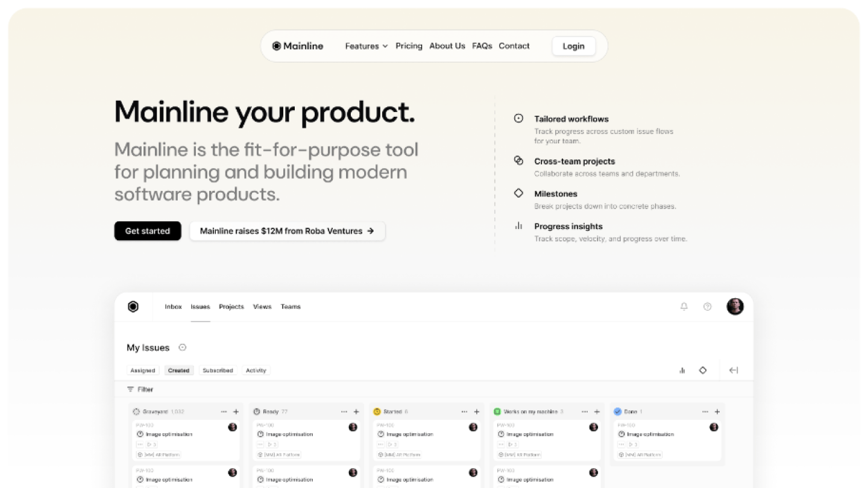Image resolution: width=868 pixels, height=488 pixels.
Task: Click the bar chart icon in issues toolbar
Action: pyautogui.click(x=682, y=371)
